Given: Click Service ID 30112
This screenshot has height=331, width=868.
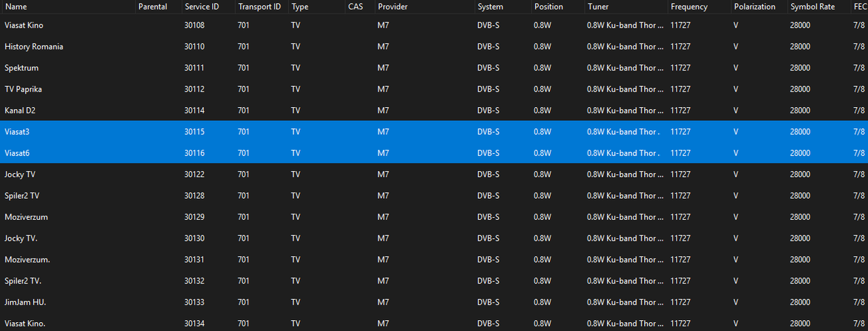Looking at the screenshot, I should tap(194, 89).
